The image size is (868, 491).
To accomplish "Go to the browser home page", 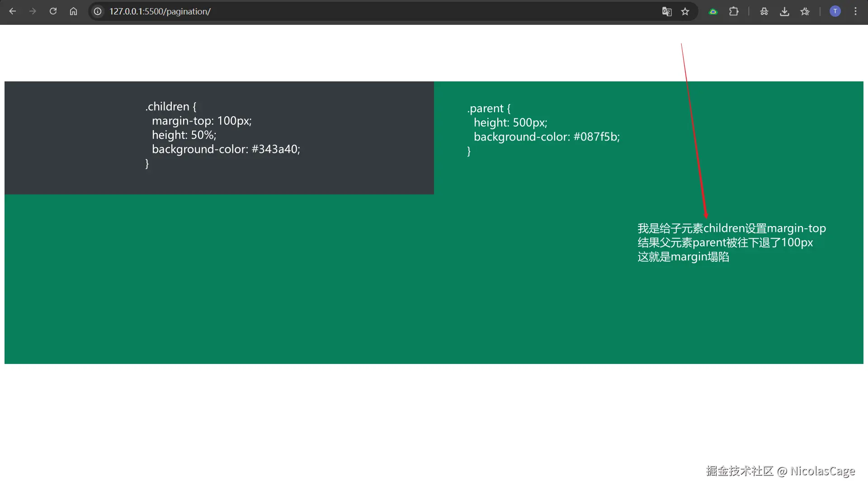I will (x=73, y=11).
